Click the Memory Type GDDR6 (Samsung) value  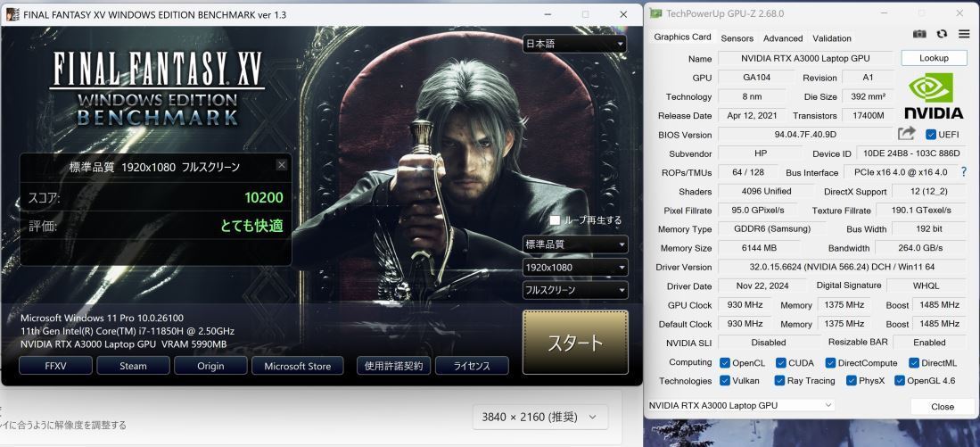click(771, 228)
